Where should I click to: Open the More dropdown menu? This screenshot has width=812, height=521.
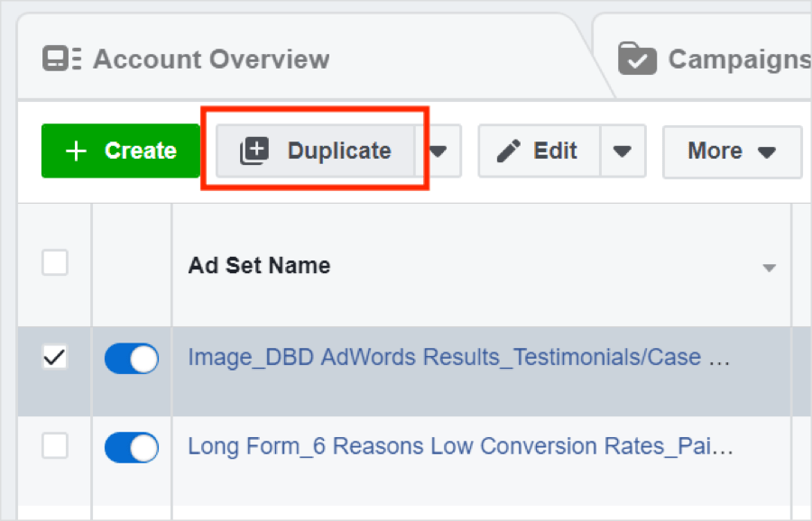(x=732, y=151)
